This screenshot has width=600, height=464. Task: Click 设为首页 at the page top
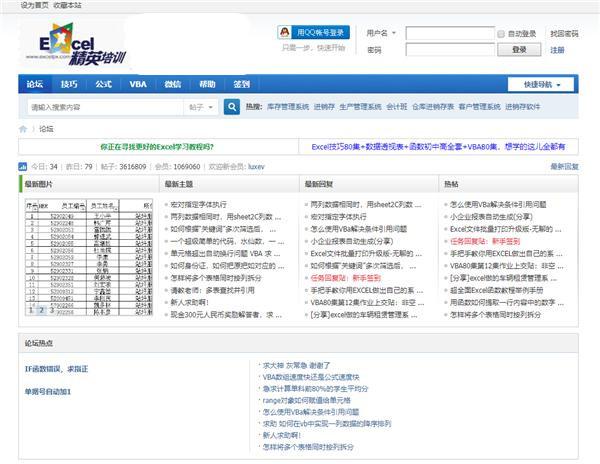click(34, 5)
